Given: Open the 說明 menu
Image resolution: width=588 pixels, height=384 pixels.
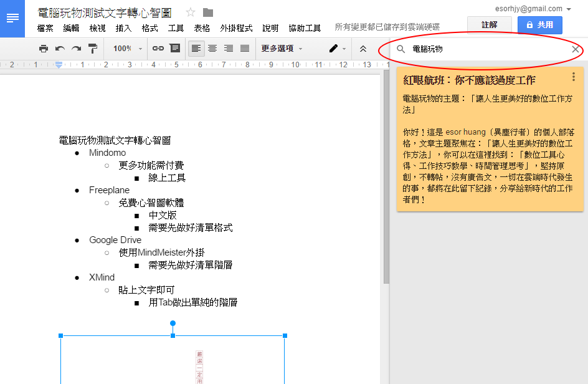Looking at the screenshot, I should coord(270,28).
